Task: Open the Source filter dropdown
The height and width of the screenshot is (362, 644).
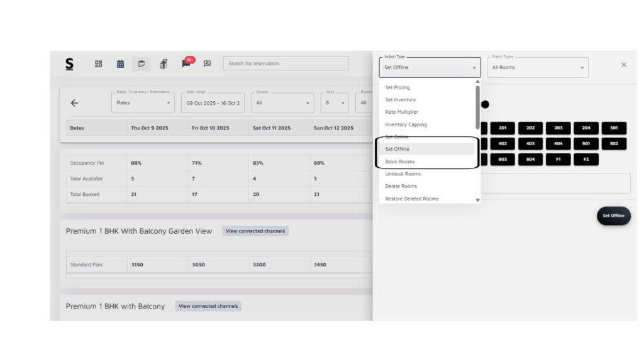Action: point(282,103)
